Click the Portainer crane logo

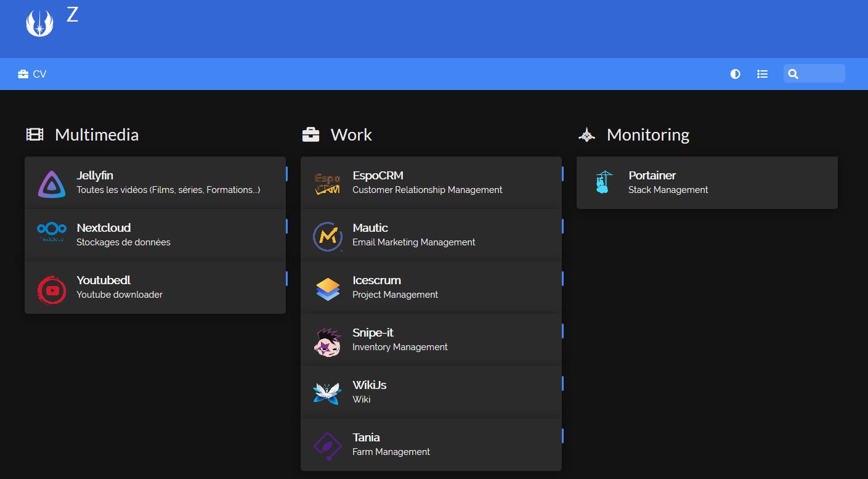coord(604,183)
